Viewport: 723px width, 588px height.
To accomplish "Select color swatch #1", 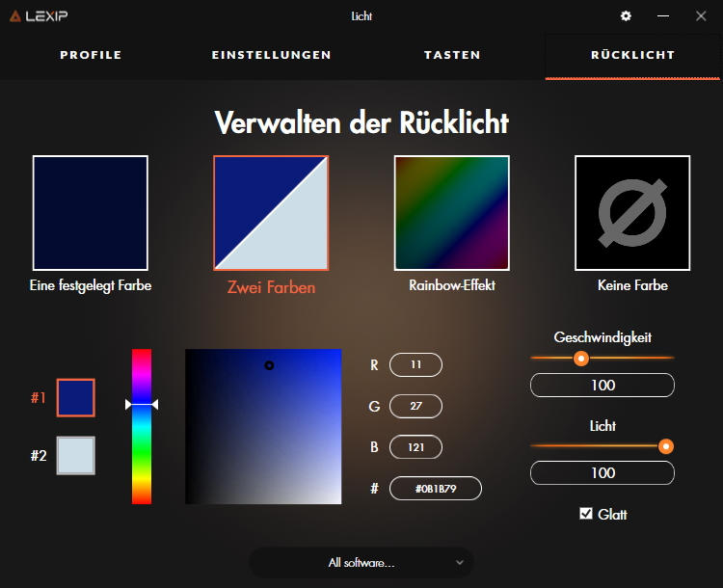I will [76, 397].
